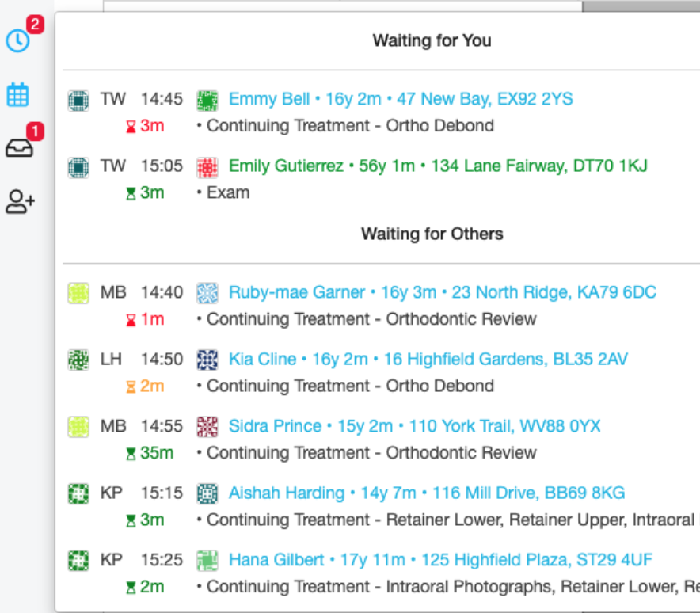Click Sidra Prince's patient avatar icon

pos(207,427)
